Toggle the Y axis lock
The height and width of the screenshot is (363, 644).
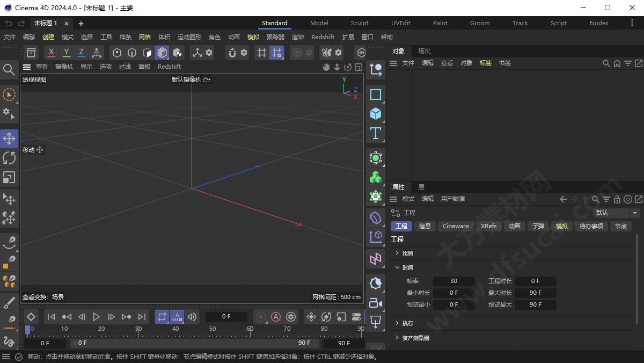[66, 53]
